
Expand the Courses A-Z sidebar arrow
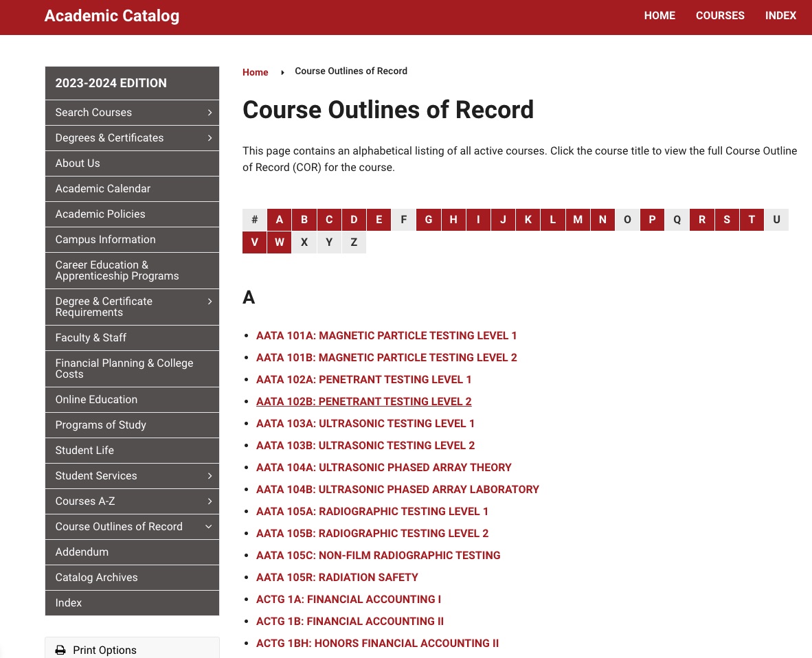click(x=210, y=501)
